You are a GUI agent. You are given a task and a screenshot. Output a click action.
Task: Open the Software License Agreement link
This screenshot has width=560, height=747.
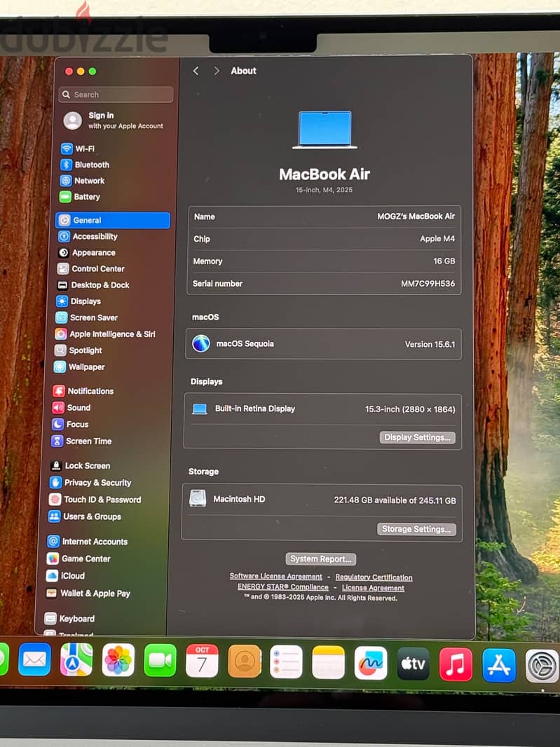pos(276,577)
